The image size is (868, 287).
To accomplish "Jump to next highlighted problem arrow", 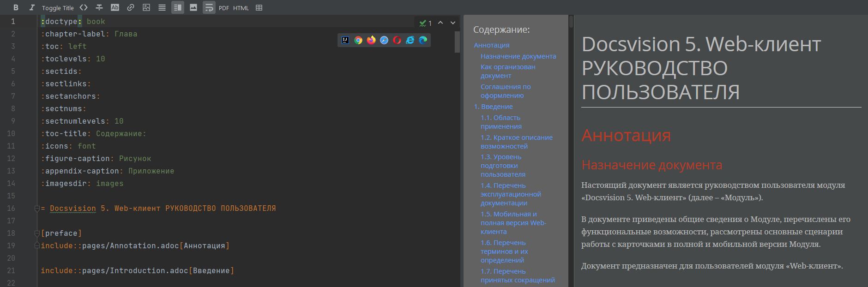I will pyautogui.click(x=453, y=23).
